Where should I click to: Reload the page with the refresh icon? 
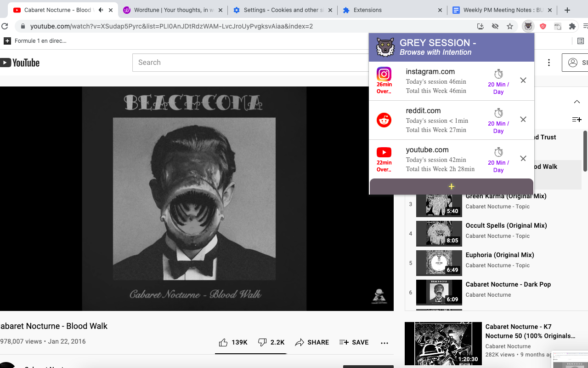[x=5, y=26]
